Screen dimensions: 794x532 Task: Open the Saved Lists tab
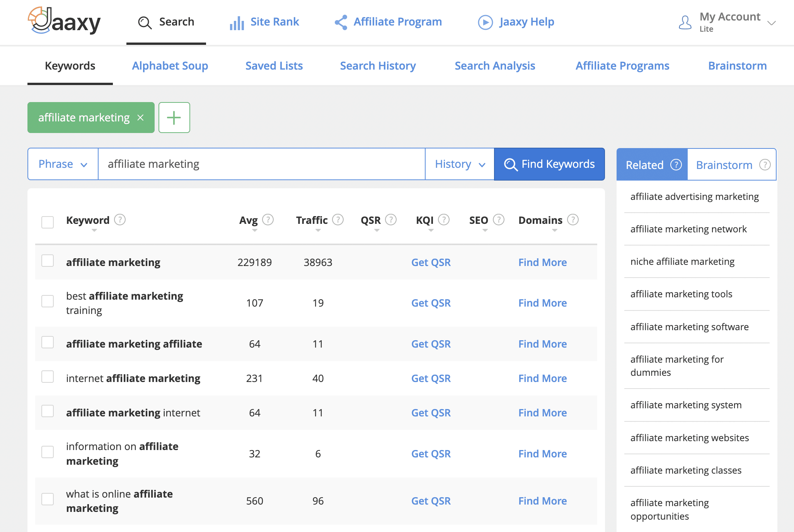274,66
